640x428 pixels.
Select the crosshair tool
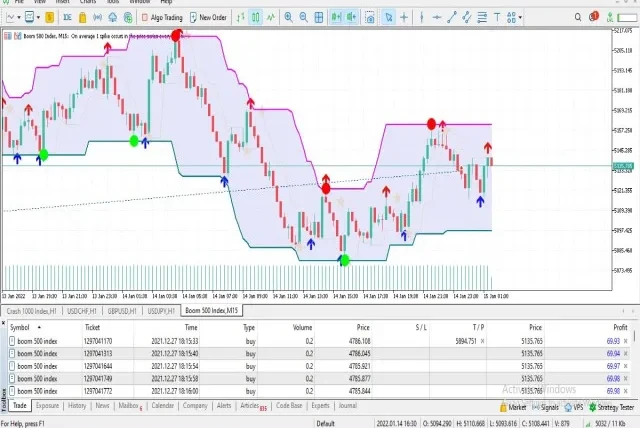[x=404, y=18]
